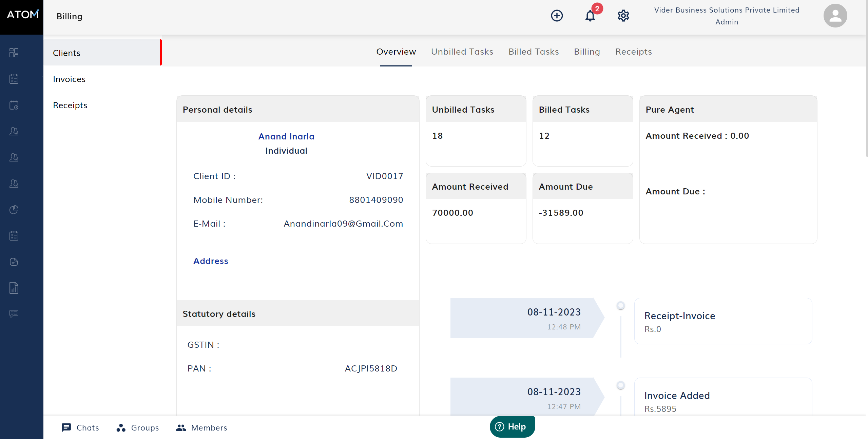Switch to the Unbilled Tasks tab
Screen dimensions: 868x439
point(462,52)
